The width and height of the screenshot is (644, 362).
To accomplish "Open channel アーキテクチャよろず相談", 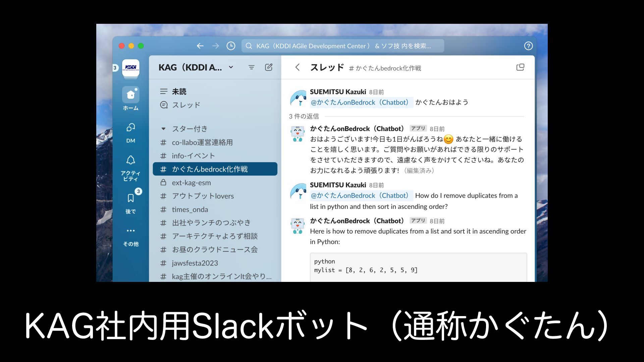I will (x=215, y=236).
